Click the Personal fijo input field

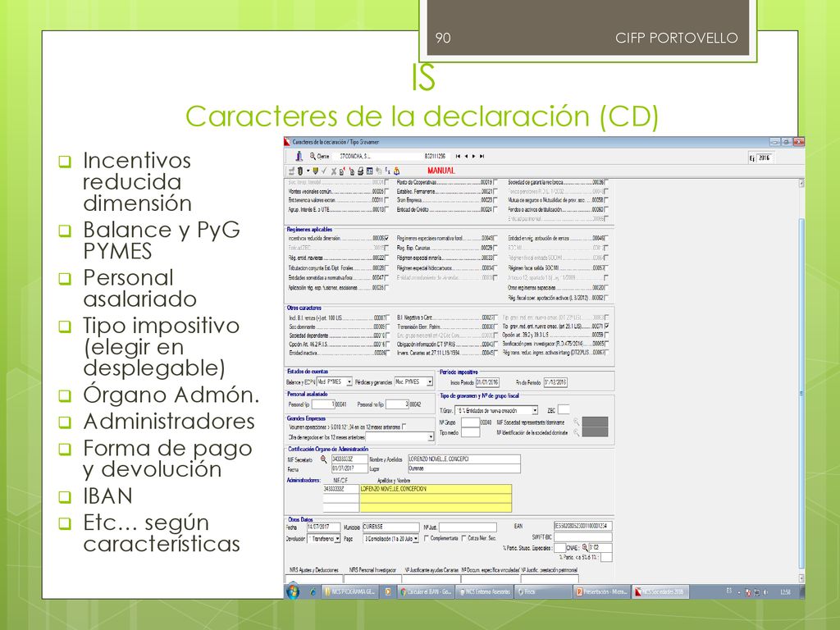323,404
